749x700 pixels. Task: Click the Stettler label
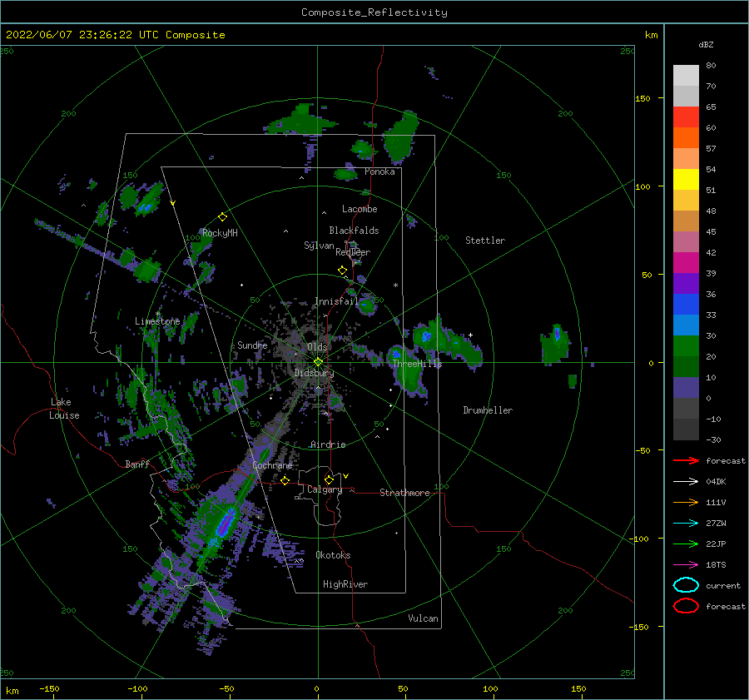[x=485, y=241]
